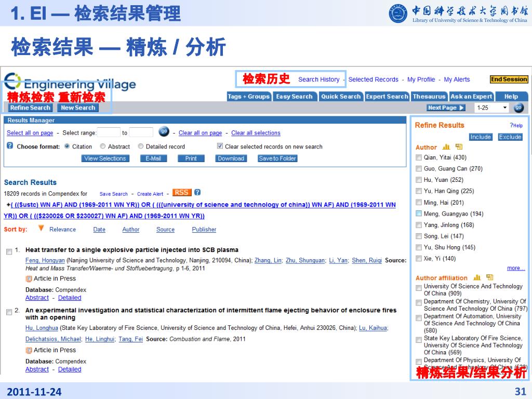Image resolution: width=532 pixels, height=399 pixels.
Task: Click the Article in Press icon for result 1
Action: tap(29, 279)
